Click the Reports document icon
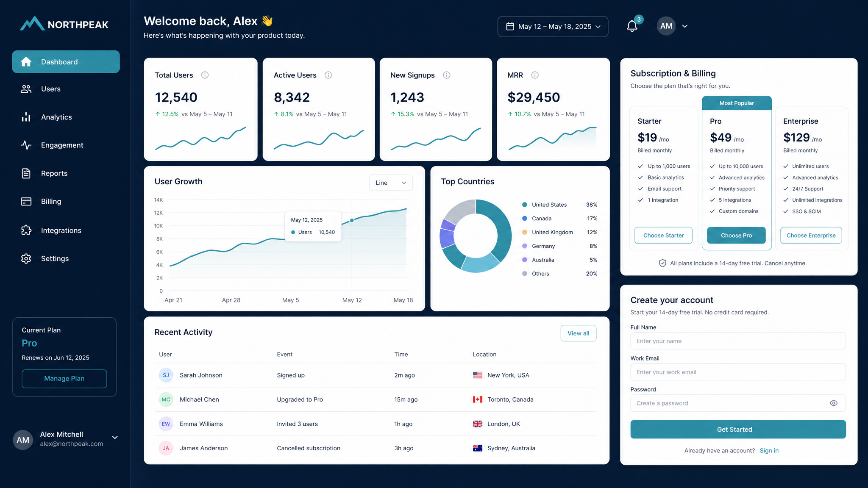The image size is (868, 488). pyautogui.click(x=26, y=173)
